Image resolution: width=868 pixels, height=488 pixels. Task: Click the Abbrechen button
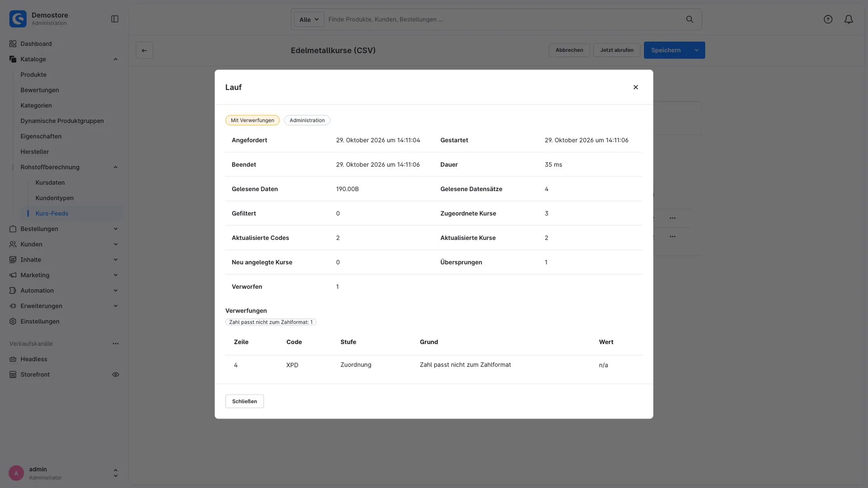[x=569, y=50]
